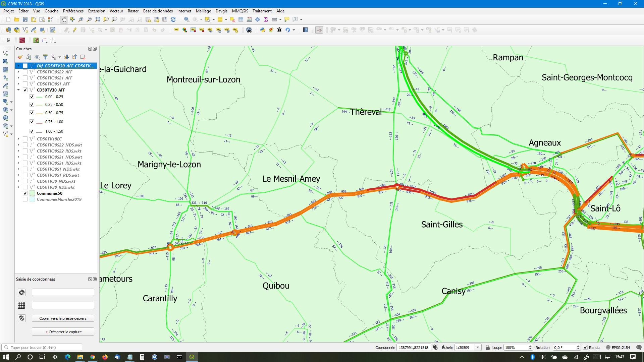Uncheck the CD50TV30_AFF layer visibility

click(25, 90)
